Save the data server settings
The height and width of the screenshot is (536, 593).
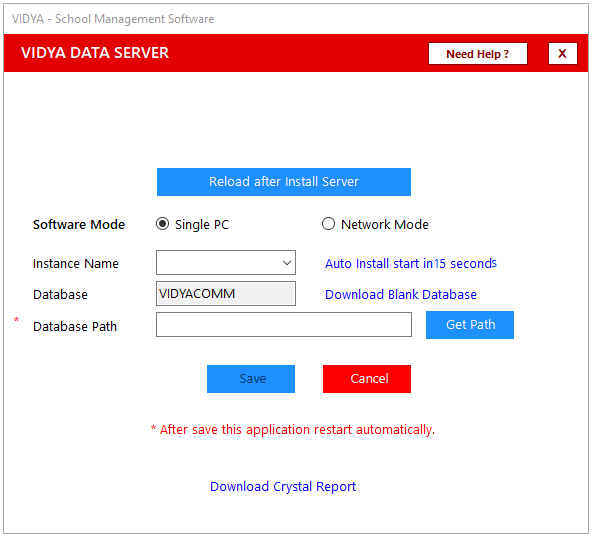pyautogui.click(x=251, y=379)
